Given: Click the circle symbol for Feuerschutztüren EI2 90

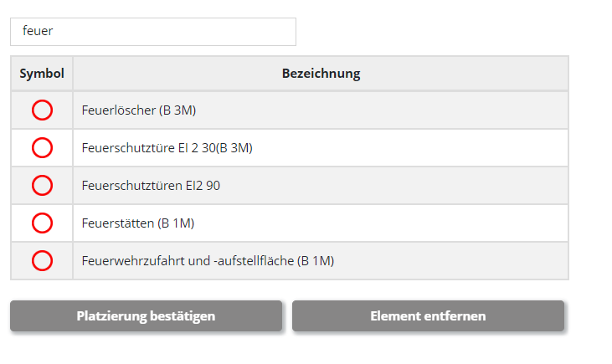Looking at the screenshot, I should click(x=42, y=186).
